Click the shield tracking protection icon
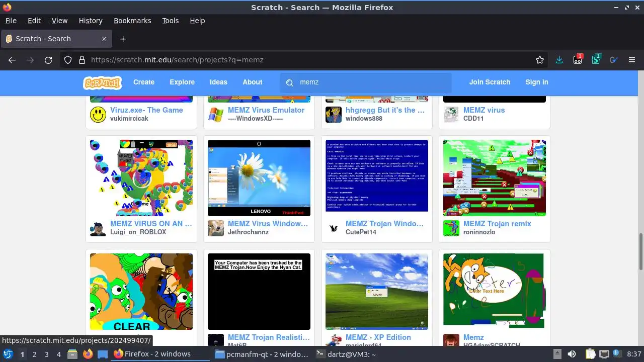The height and width of the screenshot is (362, 644). click(68, 60)
